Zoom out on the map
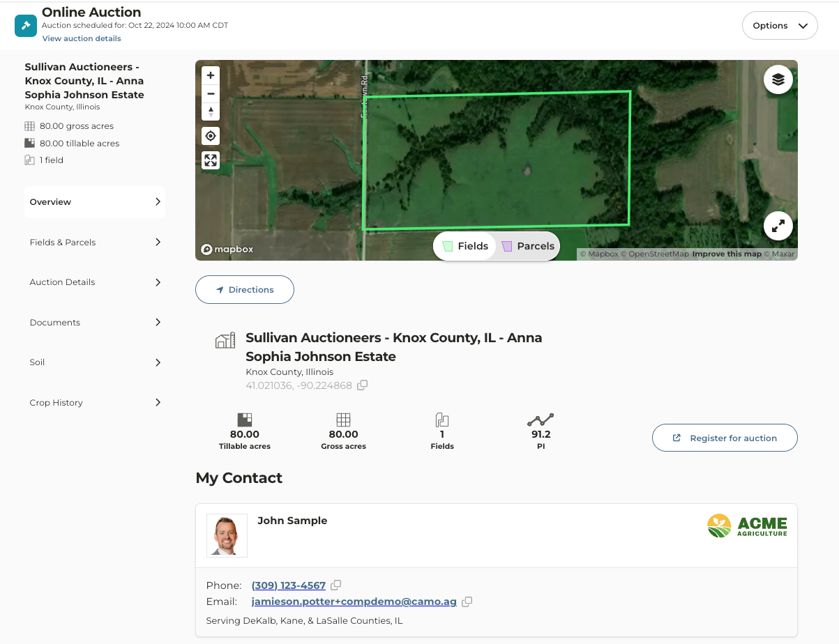Image resolution: width=839 pixels, height=644 pixels. pyautogui.click(x=211, y=93)
